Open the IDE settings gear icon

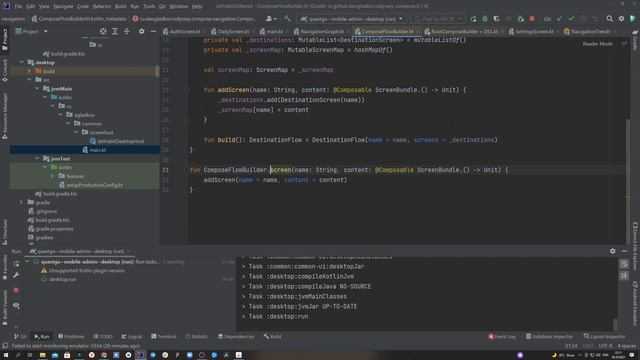point(621,19)
